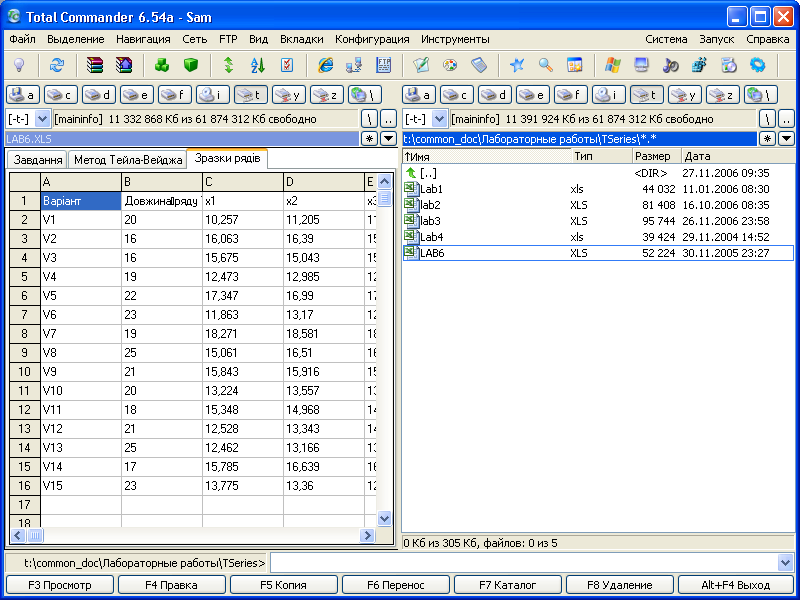Open the calculator toolbar icon

click(479, 65)
